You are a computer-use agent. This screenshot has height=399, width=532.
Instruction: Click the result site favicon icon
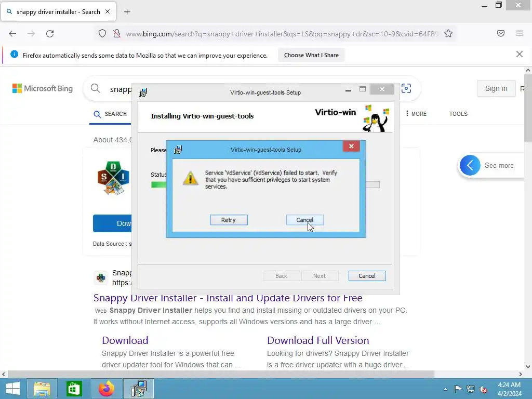tap(101, 278)
